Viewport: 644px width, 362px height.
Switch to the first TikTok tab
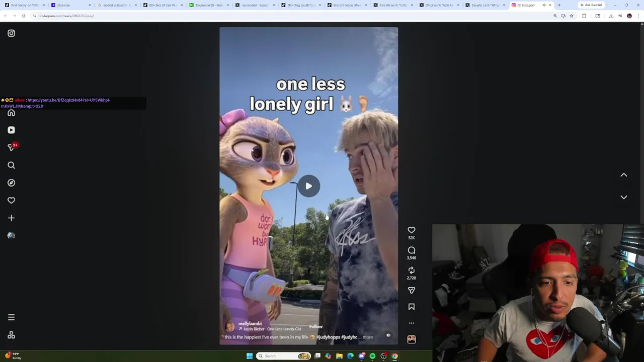tap(24, 5)
